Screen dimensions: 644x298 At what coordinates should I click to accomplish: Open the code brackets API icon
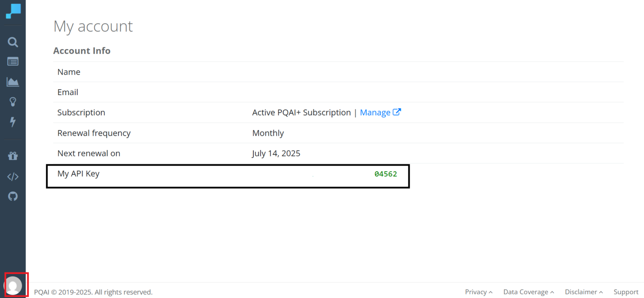(x=13, y=176)
